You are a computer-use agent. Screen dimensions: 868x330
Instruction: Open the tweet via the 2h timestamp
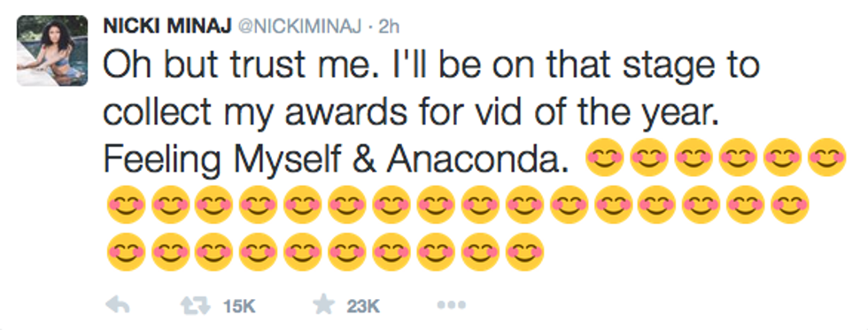coord(388,27)
